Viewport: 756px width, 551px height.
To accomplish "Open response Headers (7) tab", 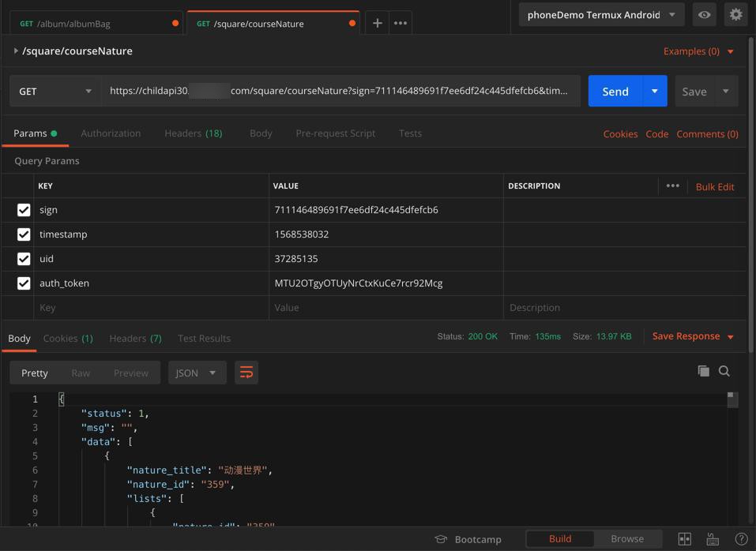I will pos(136,339).
